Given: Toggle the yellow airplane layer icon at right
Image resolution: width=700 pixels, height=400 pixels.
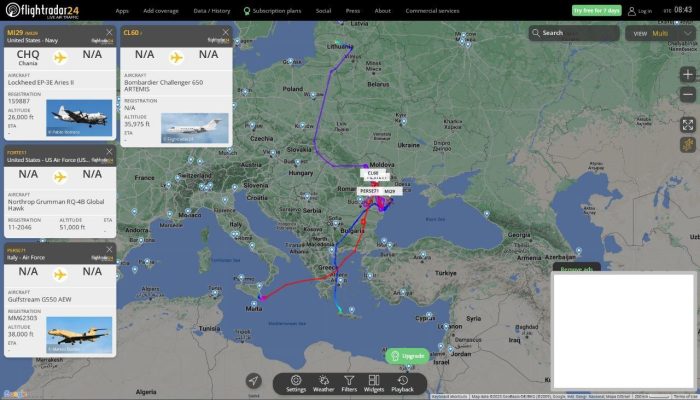Looking at the screenshot, I should pyautogui.click(x=688, y=145).
